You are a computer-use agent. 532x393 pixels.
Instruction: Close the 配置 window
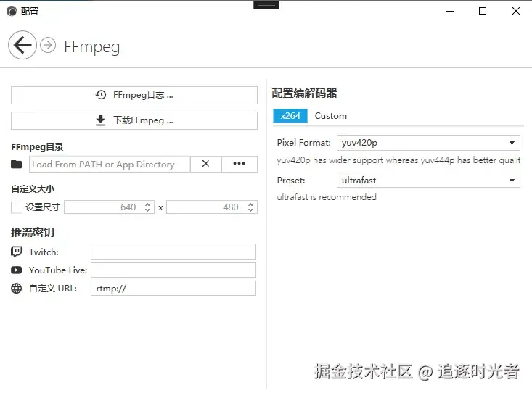point(516,11)
